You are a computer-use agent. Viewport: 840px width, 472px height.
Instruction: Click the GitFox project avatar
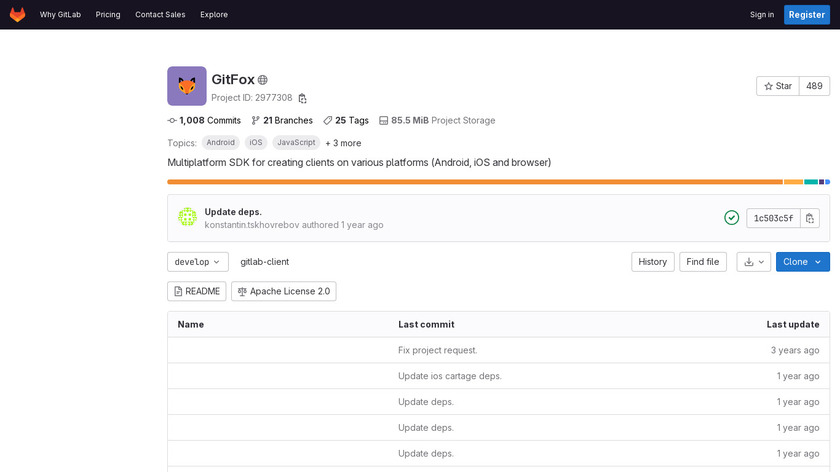[187, 86]
